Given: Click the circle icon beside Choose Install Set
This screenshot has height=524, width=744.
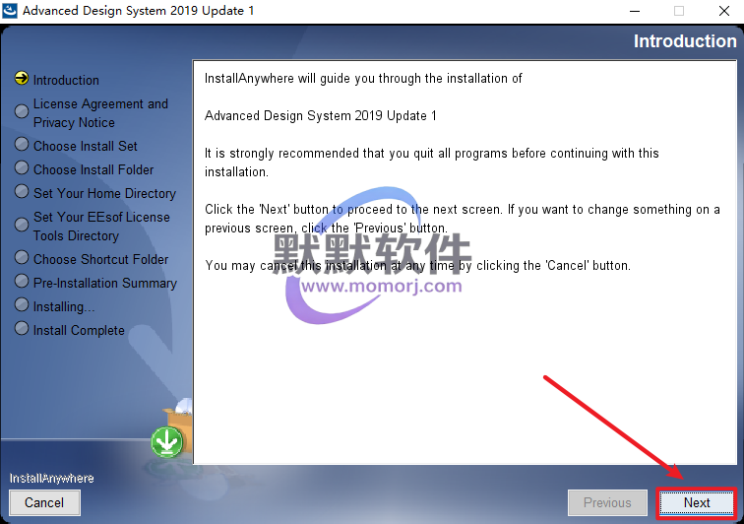Looking at the screenshot, I should click(x=21, y=144).
